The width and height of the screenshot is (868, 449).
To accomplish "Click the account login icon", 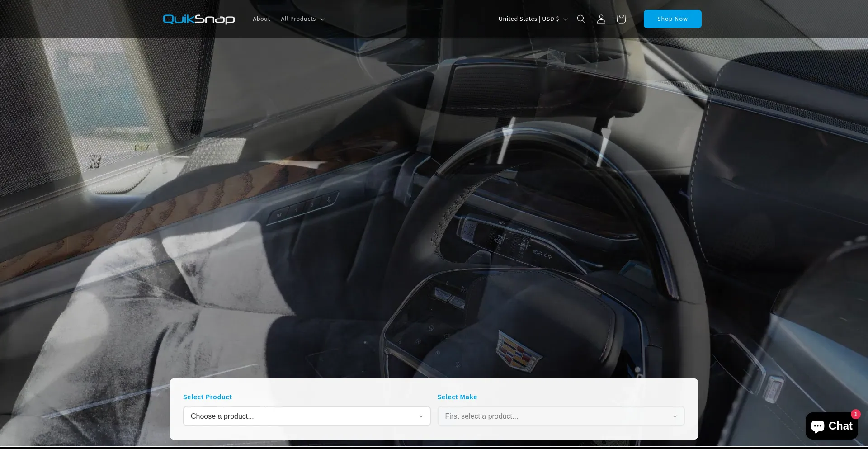I will click(x=601, y=19).
